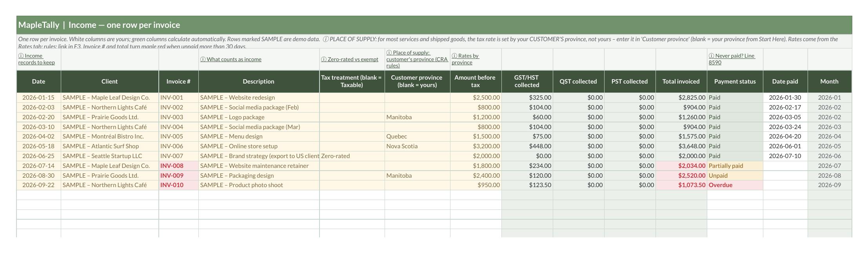Select the MapleTally Income title cell

click(x=434, y=25)
